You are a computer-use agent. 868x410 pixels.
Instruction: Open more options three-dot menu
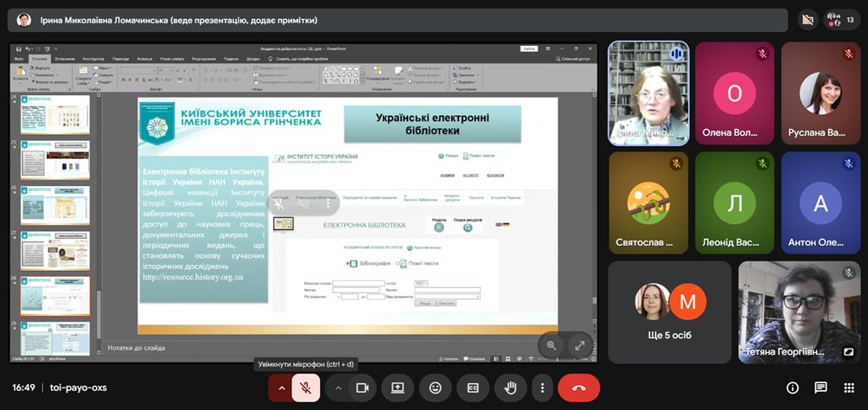542,388
